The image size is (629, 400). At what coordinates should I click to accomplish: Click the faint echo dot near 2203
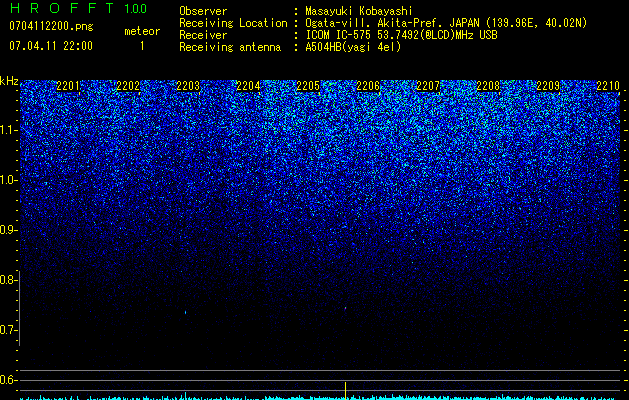[185, 312]
